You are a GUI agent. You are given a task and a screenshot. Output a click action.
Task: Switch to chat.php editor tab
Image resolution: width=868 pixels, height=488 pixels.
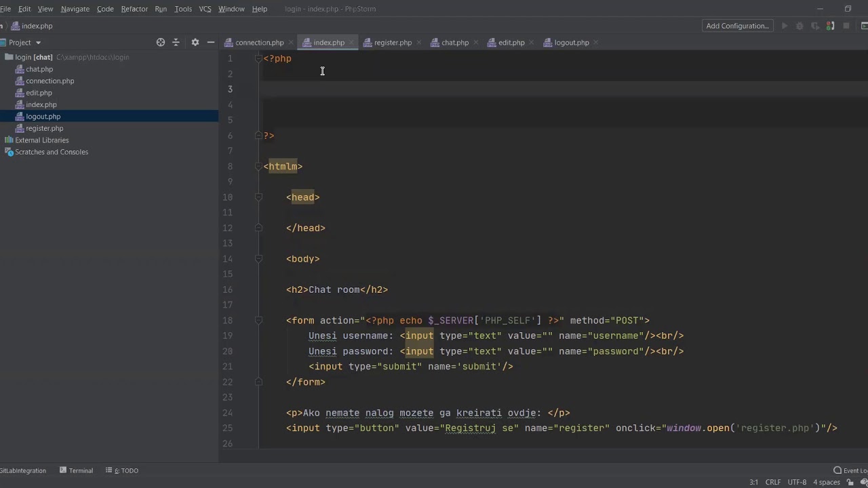(455, 43)
